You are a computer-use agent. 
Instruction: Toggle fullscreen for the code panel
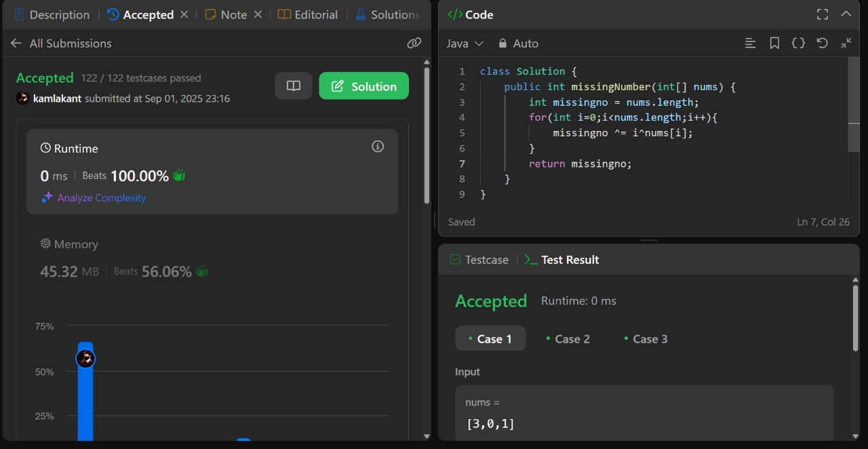pyautogui.click(x=822, y=14)
